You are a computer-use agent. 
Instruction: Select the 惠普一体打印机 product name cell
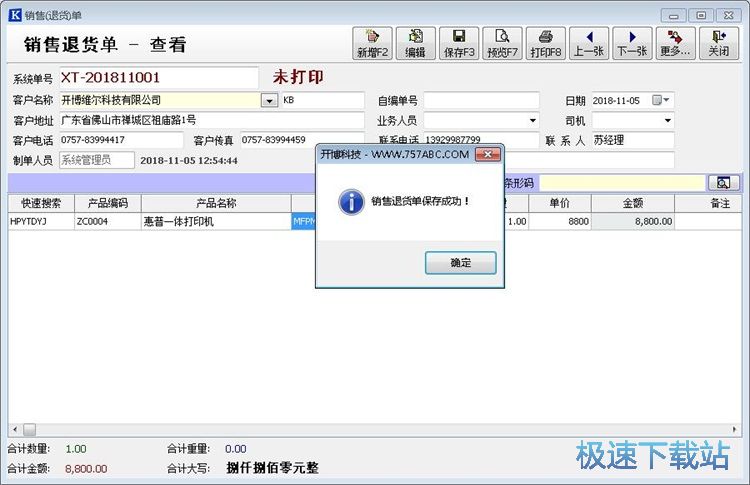[x=216, y=221]
